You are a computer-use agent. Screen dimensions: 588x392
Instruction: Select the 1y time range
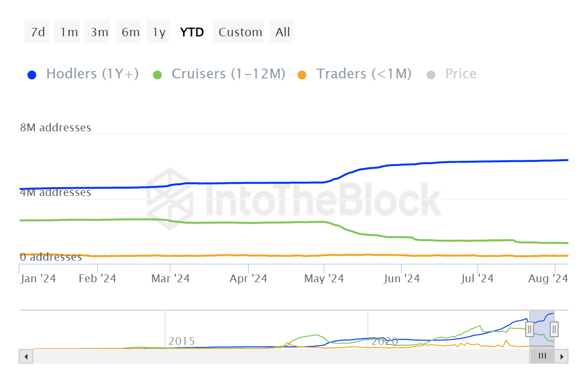[x=159, y=32]
